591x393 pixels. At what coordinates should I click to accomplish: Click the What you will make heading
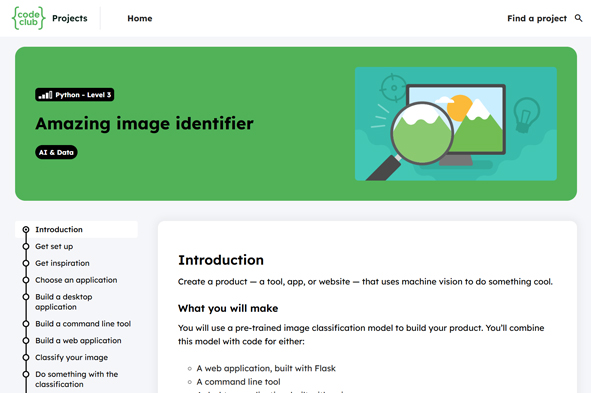point(228,308)
